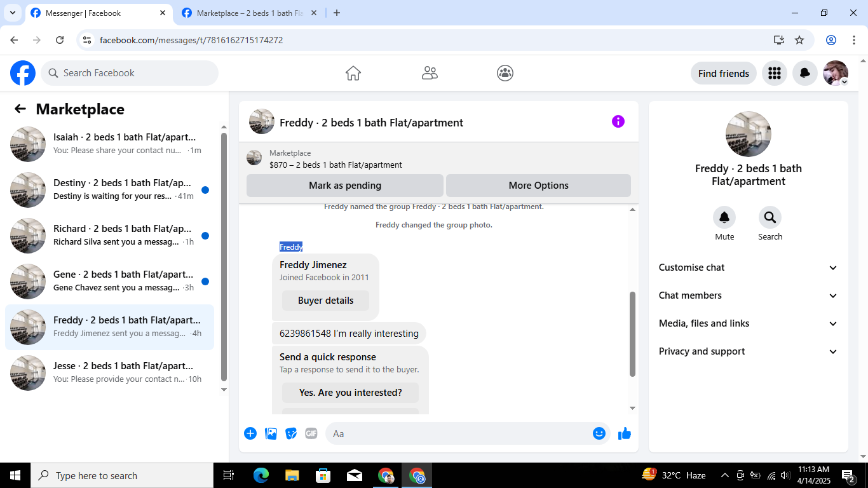Send a thumbs-up like
The width and height of the screenshot is (868, 488).
coord(625,433)
